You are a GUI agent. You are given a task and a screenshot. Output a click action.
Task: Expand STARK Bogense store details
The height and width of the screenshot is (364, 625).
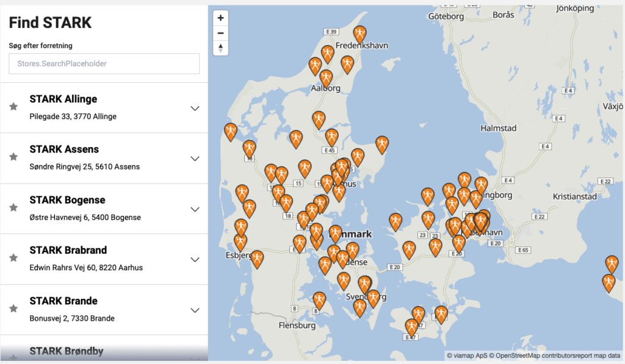click(195, 209)
